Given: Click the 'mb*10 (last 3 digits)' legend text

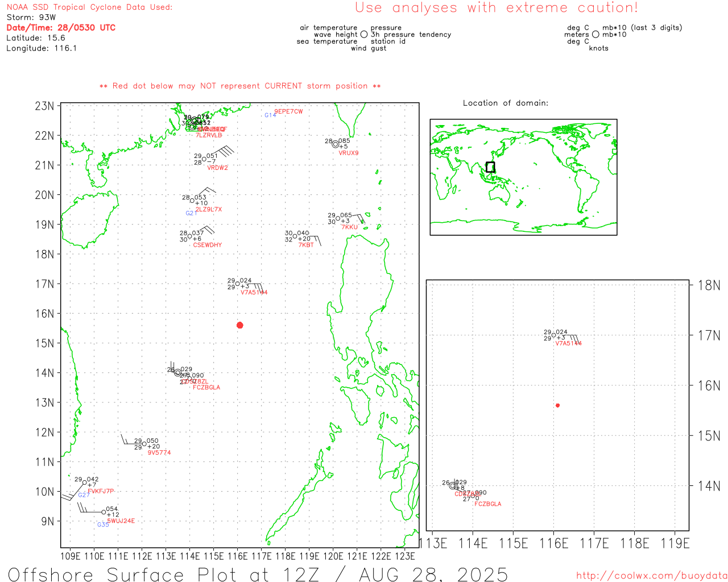Looking at the screenshot, I should [642, 28].
